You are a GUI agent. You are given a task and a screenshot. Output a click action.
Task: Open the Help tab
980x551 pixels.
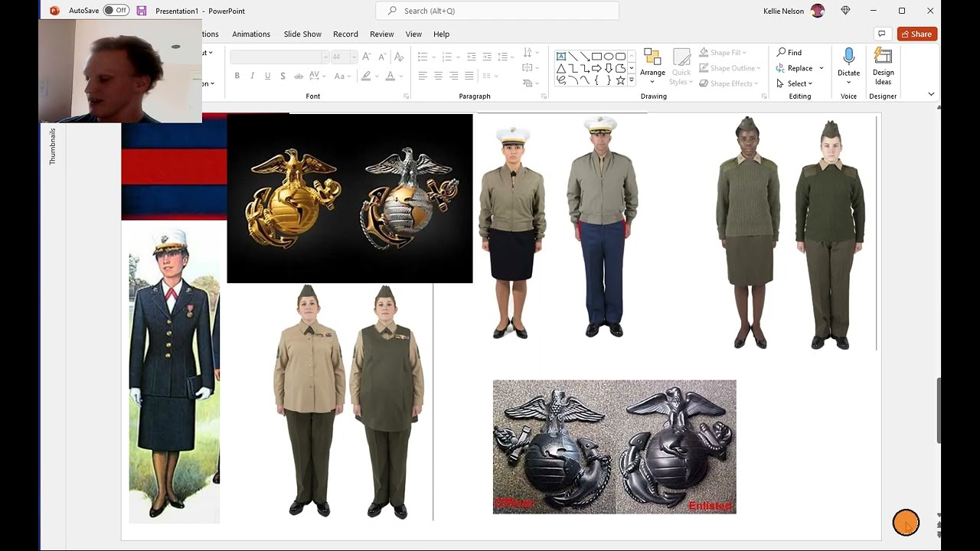[441, 34]
